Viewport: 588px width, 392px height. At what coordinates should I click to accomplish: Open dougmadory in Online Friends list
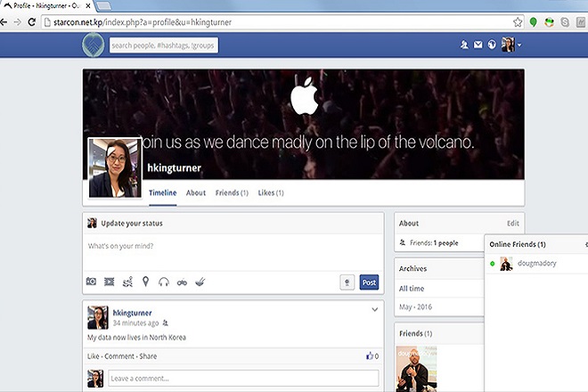click(536, 264)
